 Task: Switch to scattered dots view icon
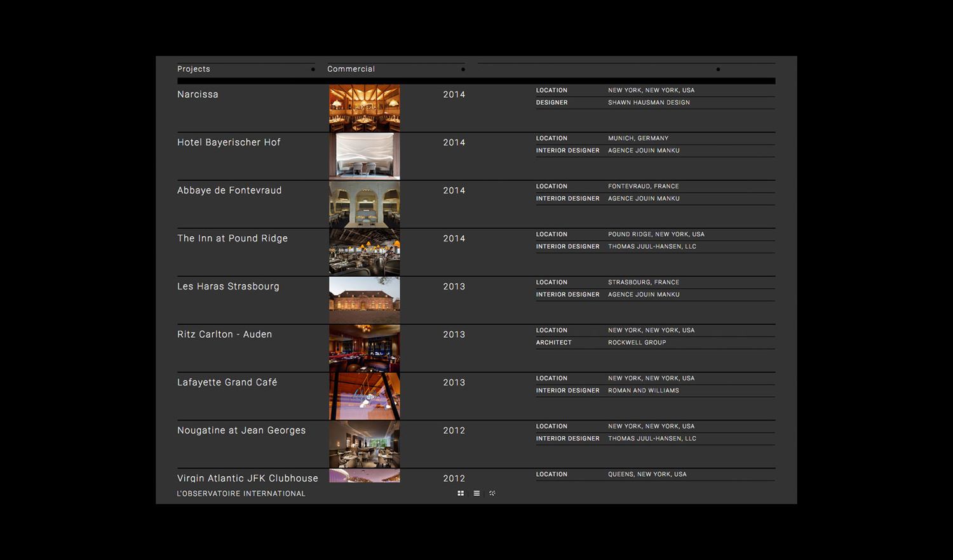492,493
